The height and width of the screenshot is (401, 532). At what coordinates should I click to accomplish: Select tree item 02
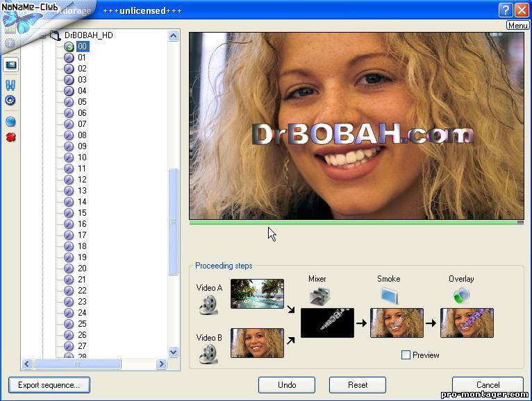coord(82,69)
